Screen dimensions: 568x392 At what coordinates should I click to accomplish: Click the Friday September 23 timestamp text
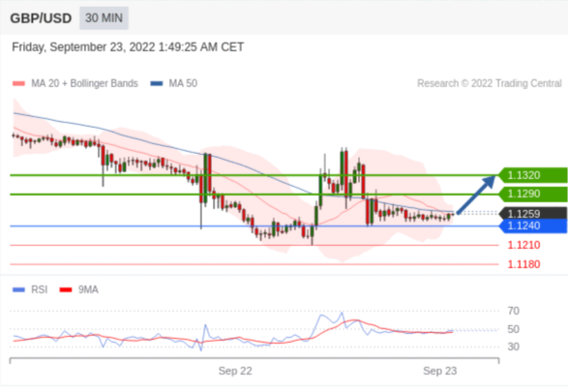click(x=128, y=47)
